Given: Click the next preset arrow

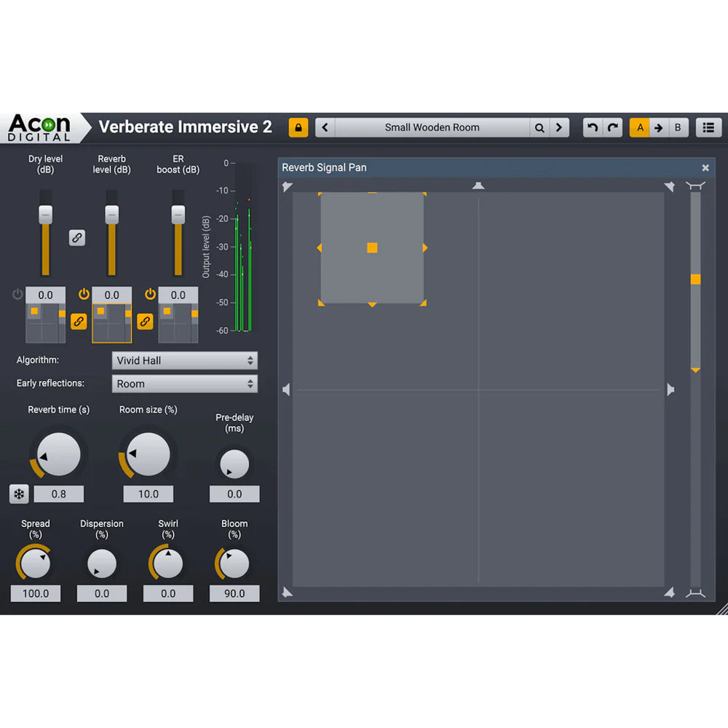Looking at the screenshot, I should tap(559, 127).
